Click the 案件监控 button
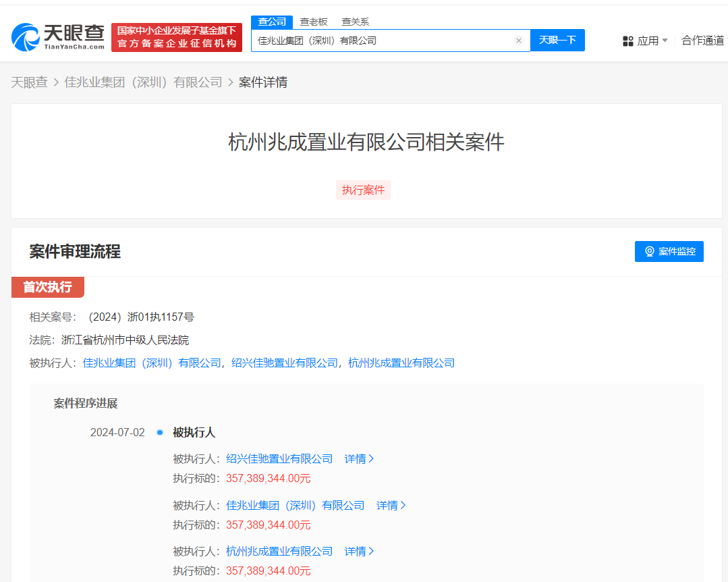The image size is (728, 582). [x=669, y=251]
